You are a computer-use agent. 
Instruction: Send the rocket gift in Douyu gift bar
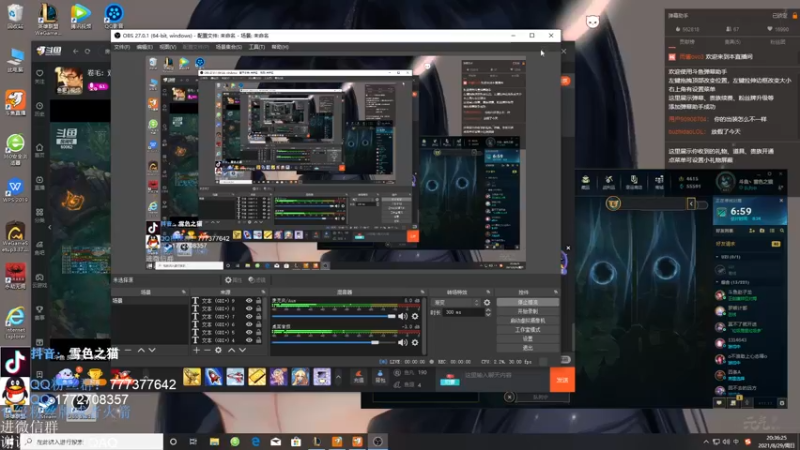coord(214,377)
